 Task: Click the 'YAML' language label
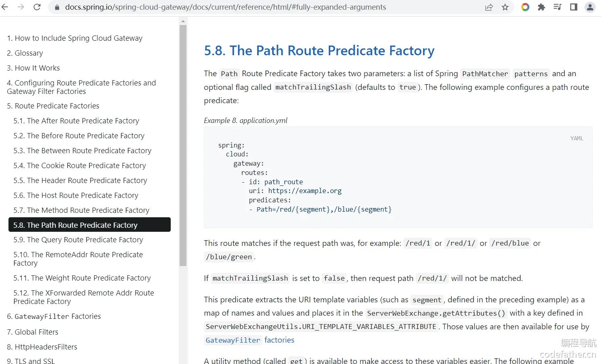click(x=577, y=138)
